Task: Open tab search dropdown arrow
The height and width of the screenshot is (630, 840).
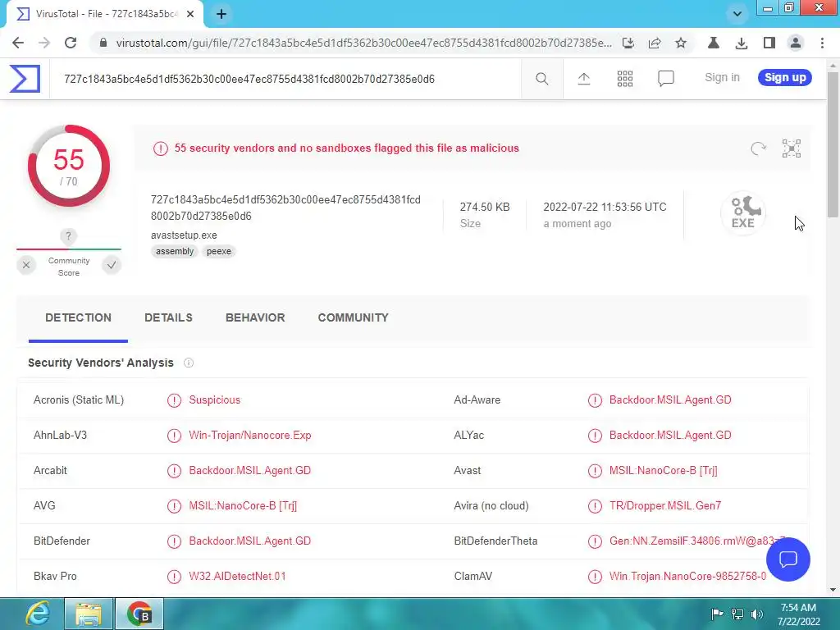Action: (737, 14)
